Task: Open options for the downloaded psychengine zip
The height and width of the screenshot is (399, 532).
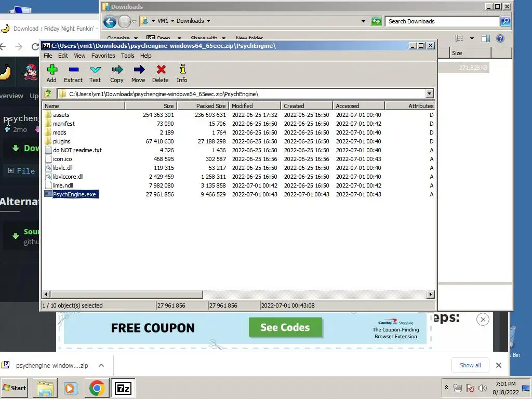Action: coord(101,365)
